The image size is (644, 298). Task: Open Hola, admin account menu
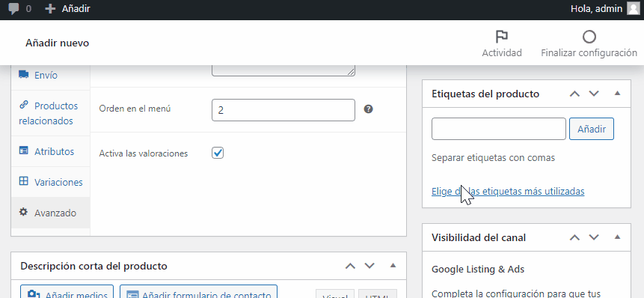(604, 9)
